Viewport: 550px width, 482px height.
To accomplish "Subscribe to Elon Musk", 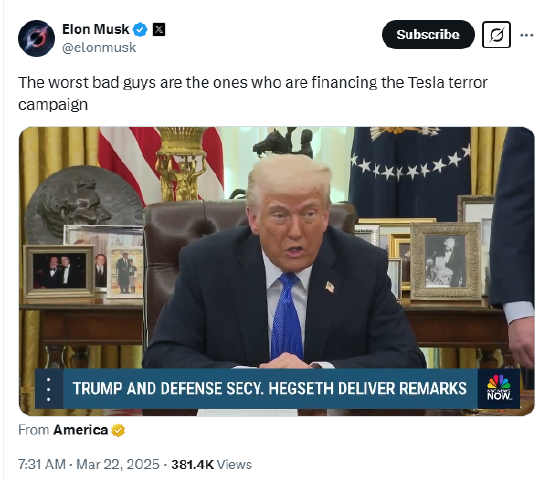I will tap(428, 34).
